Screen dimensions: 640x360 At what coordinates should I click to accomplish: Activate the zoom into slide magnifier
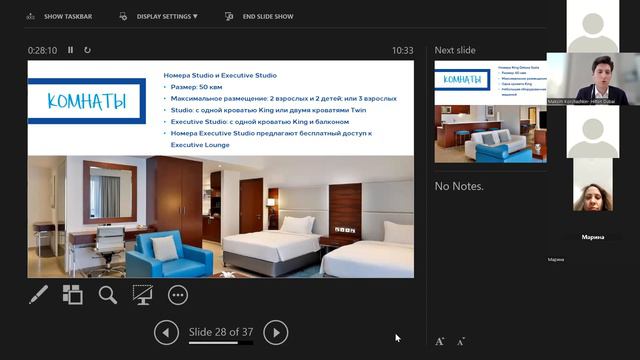[108, 295]
